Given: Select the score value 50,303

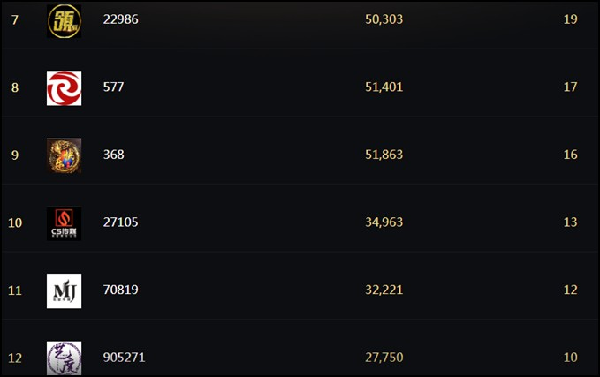Looking at the screenshot, I should tap(384, 20).
